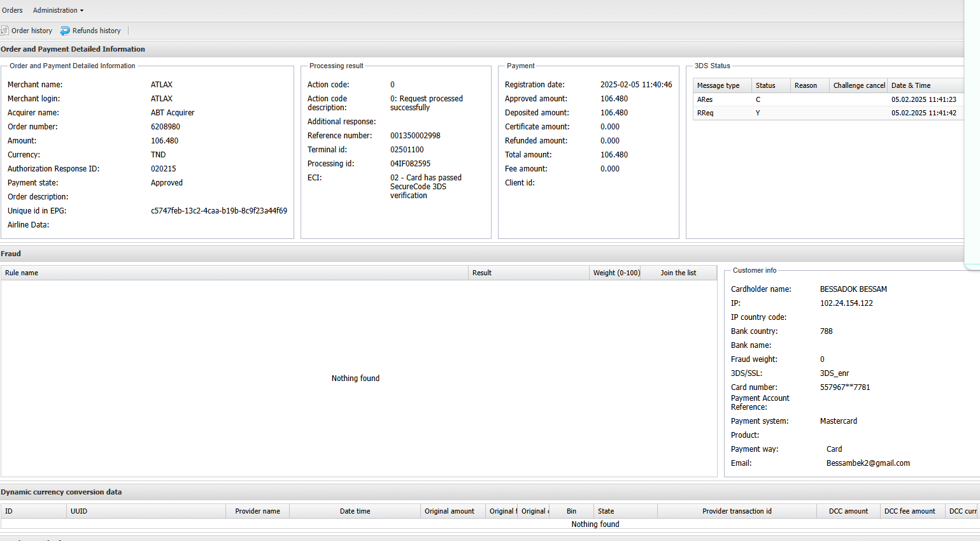The height and width of the screenshot is (541, 980).
Task: Open the Administration dropdown menu
Action: pyautogui.click(x=58, y=10)
